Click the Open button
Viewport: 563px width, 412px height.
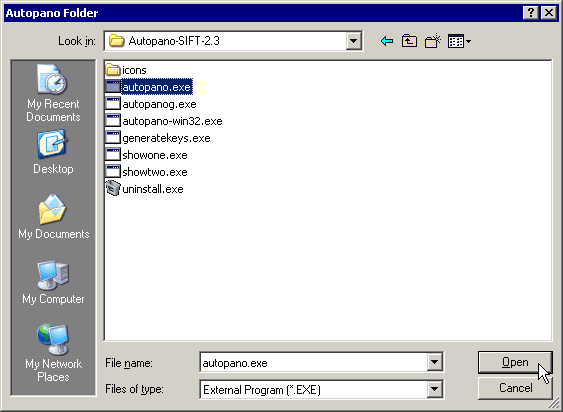pos(515,362)
